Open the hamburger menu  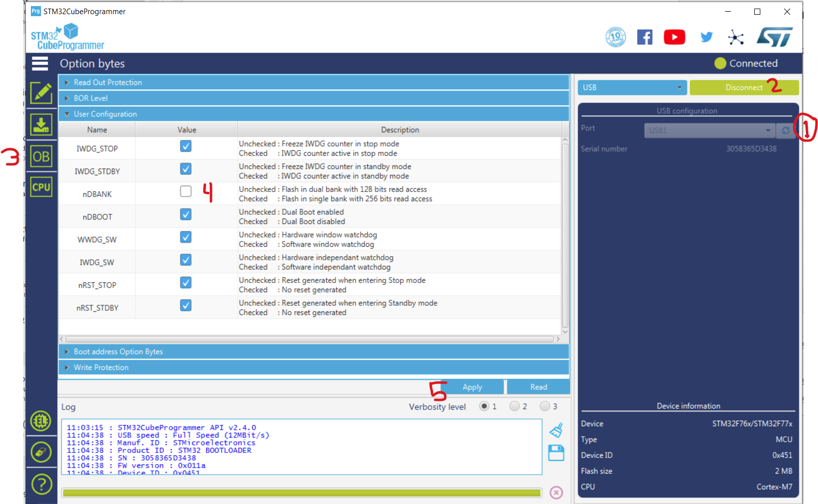point(40,64)
